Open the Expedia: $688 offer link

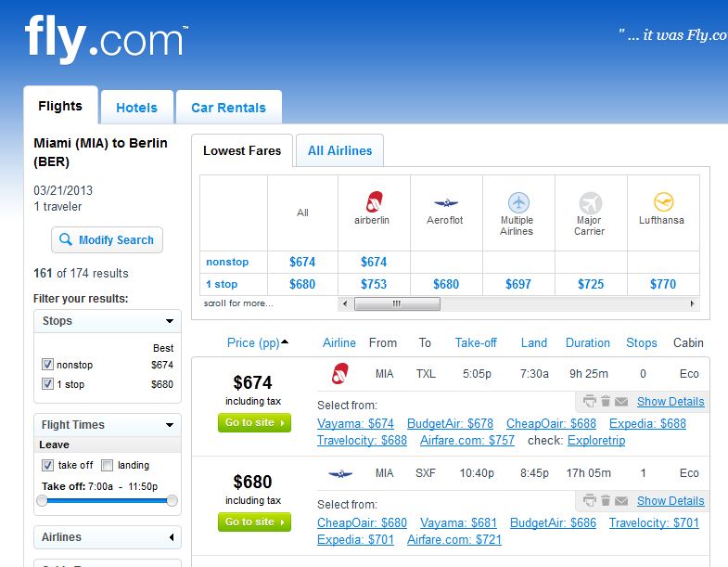pyautogui.click(x=647, y=423)
